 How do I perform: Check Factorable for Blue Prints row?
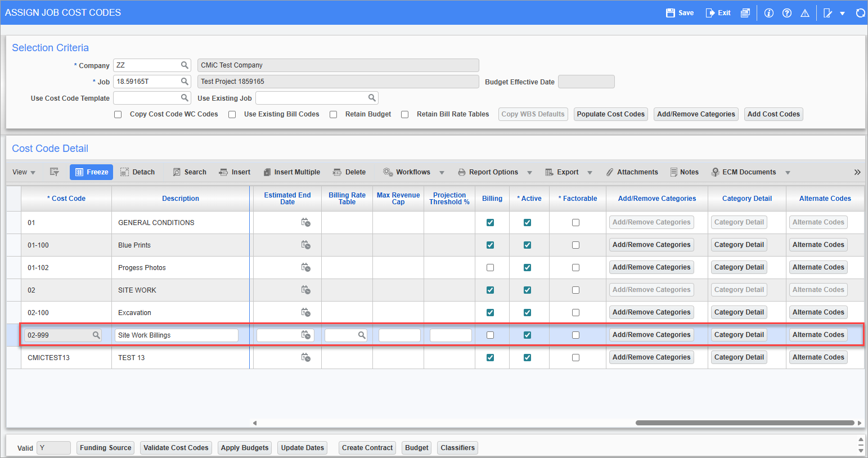575,245
